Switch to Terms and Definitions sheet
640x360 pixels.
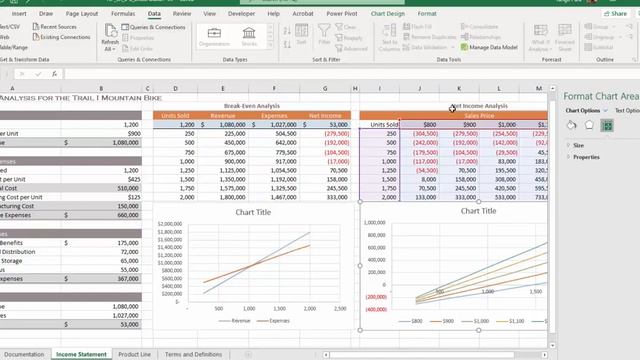pyautogui.click(x=193, y=354)
